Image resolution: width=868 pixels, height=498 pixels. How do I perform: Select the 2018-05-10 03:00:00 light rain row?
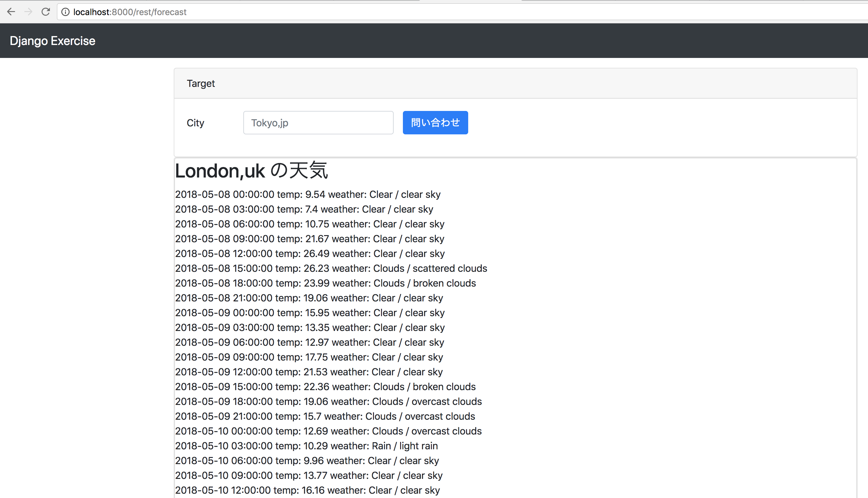tap(306, 446)
